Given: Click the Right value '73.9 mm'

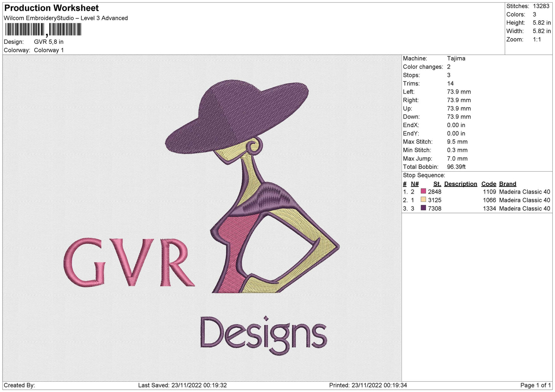Looking at the screenshot, I should 459,100.
